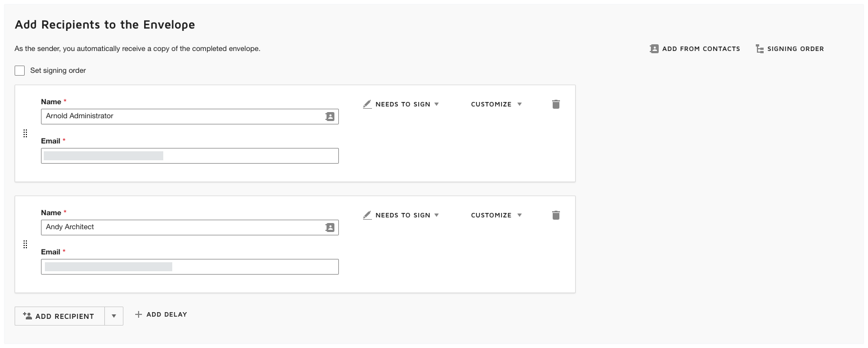Click the drag handle for Arnold Administrator's card
The height and width of the screenshot is (348, 868).
pyautogui.click(x=25, y=133)
